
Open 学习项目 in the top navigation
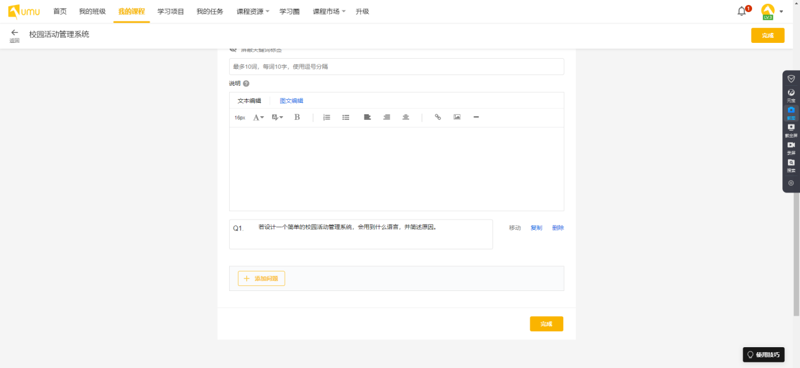click(171, 11)
